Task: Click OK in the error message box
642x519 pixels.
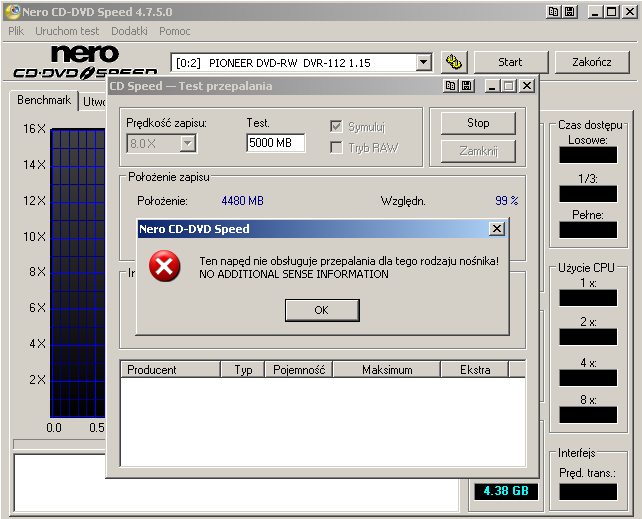Action: click(322, 310)
